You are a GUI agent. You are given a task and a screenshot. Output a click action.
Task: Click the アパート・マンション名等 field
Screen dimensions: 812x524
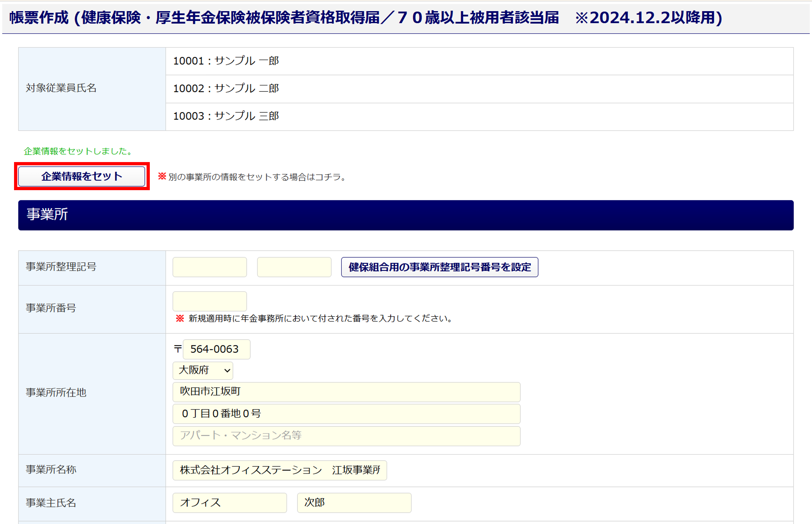tap(346, 436)
